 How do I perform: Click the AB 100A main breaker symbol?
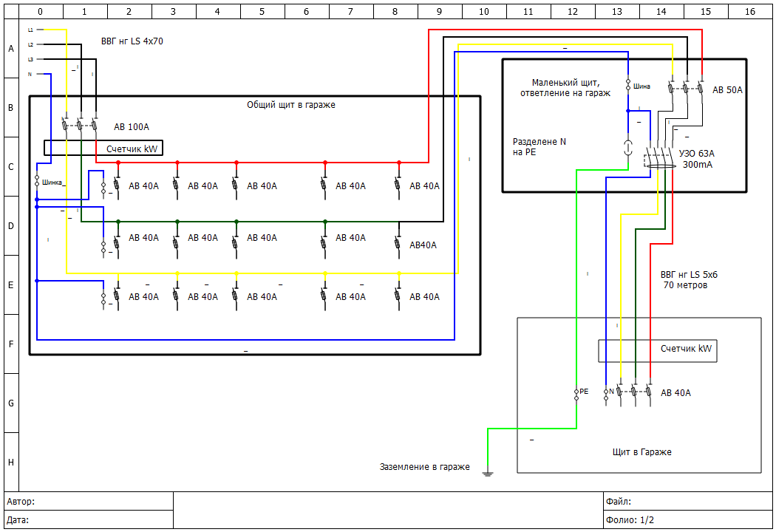point(80,126)
